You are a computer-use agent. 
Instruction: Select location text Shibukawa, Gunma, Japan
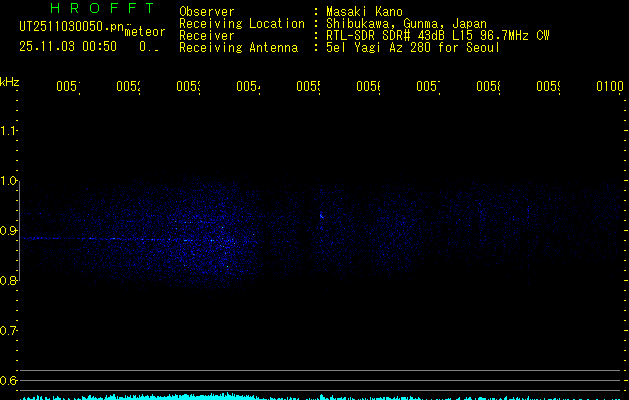[406, 24]
